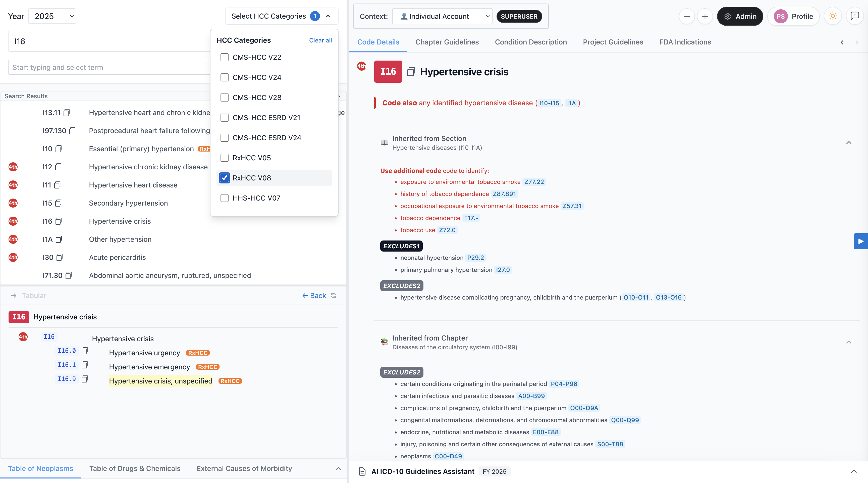Image resolution: width=868 pixels, height=483 pixels.
Task: Open the feedback comment icon
Action: [855, 16]
